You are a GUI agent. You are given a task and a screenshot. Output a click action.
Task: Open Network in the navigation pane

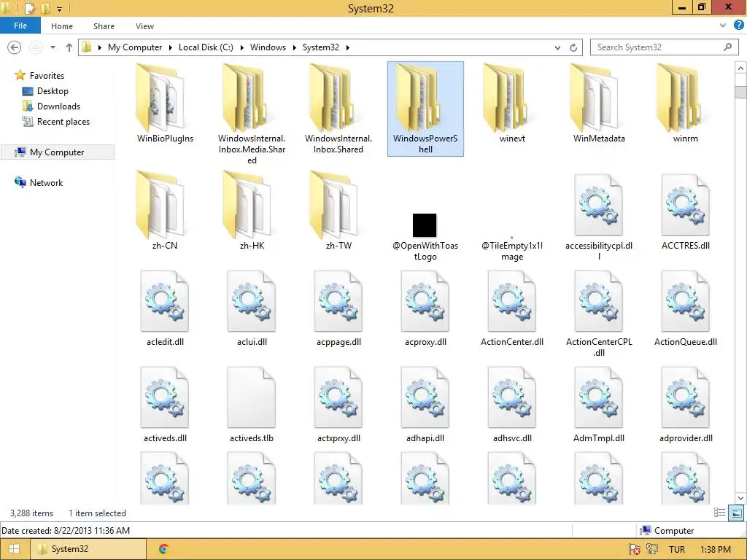point(46,182)
